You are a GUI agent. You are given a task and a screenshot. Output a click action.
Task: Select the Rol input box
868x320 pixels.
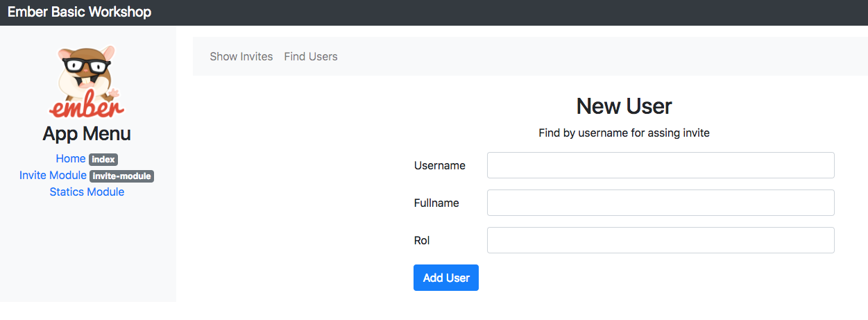[661, 240]
